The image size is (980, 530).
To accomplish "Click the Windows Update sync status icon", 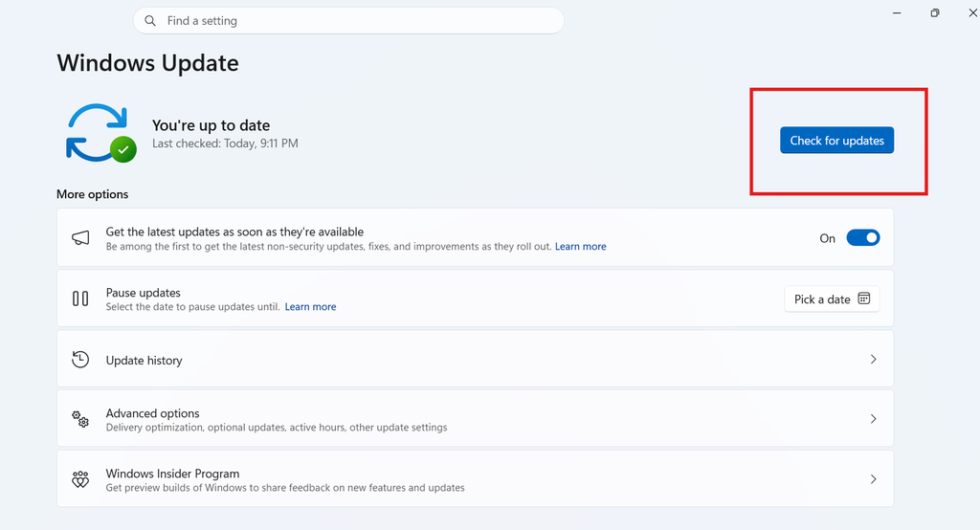I will (101, 133).
